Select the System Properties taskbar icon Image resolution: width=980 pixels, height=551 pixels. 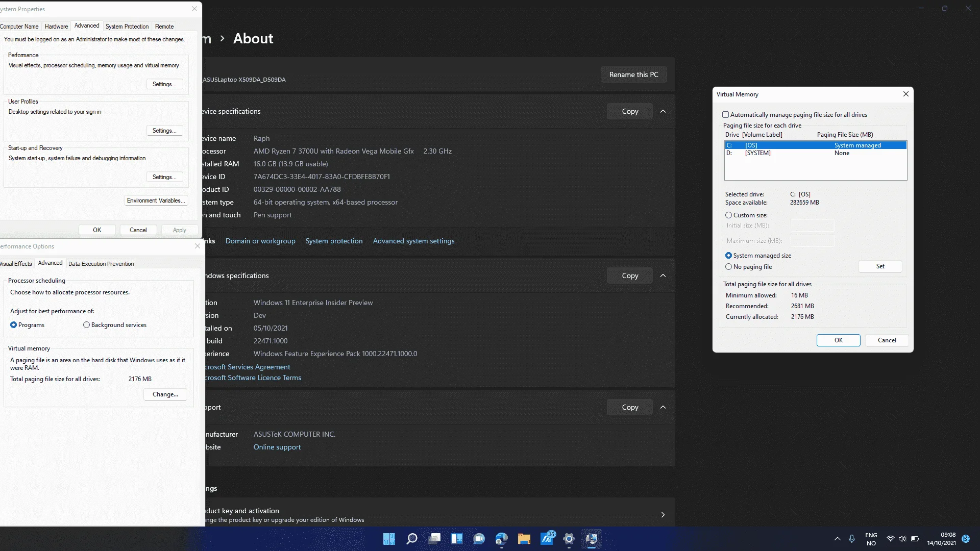(592, 539)
